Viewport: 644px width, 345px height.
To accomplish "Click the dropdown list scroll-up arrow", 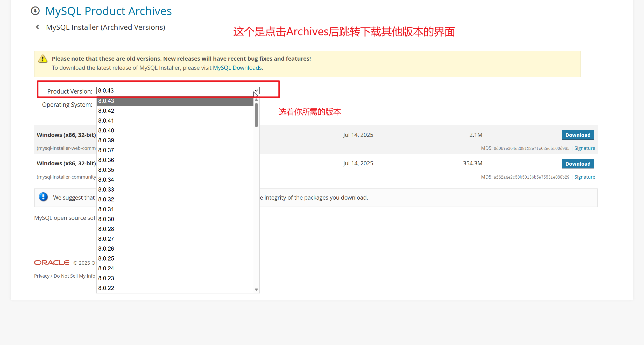I will click(256, 100).
